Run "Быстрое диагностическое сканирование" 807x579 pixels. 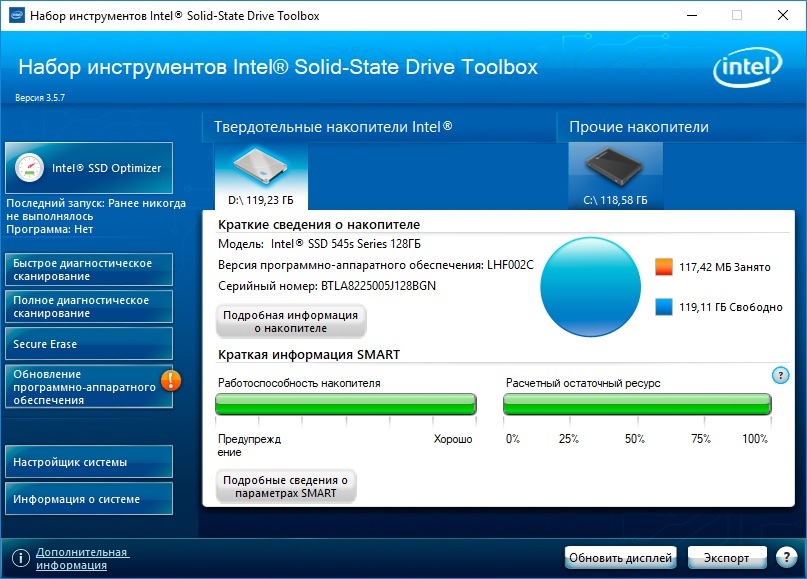coord(88,270)
